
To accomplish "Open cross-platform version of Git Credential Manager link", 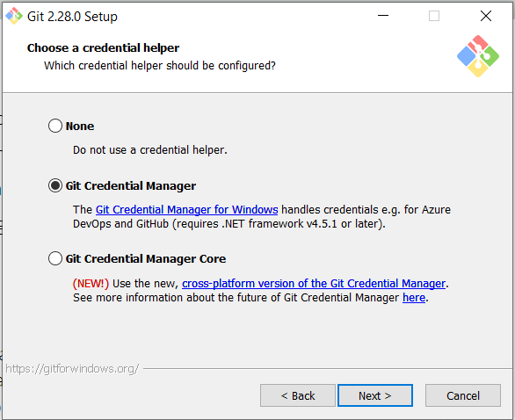I will (314, 284).
